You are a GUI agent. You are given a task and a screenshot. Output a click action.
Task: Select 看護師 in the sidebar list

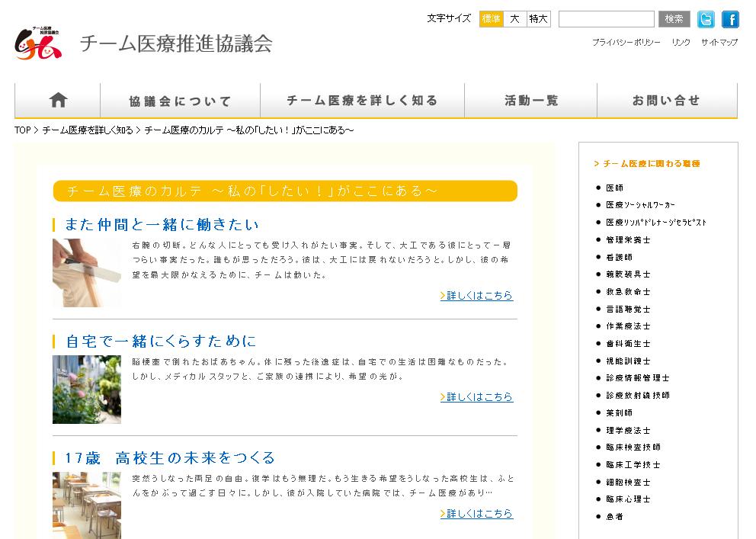[x=619, y=257]
